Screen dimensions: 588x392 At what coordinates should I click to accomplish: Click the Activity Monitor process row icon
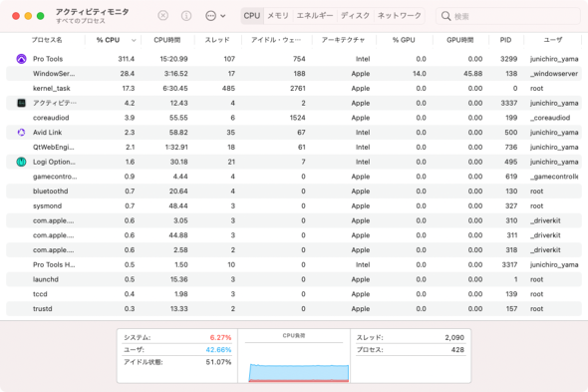pos(21,103)
